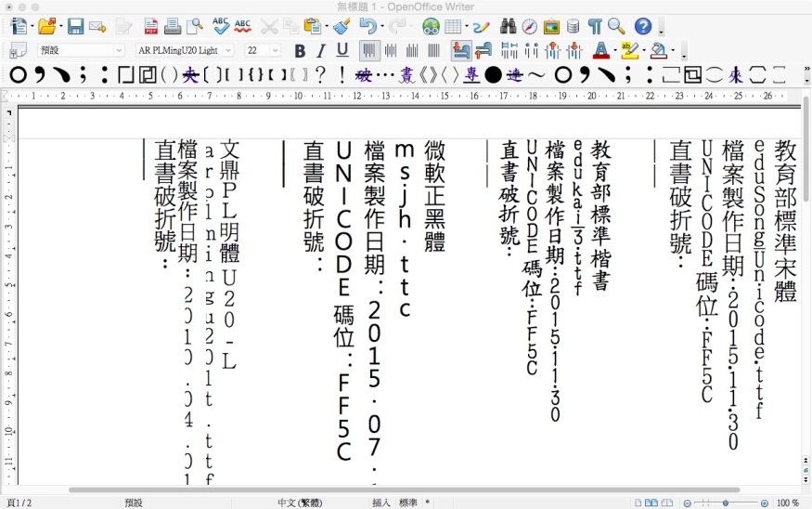Image resolution: width=812 pixels, height=509 pixels.
Task: Click the tilde symbol toolbar button
Action: [536, 74]
